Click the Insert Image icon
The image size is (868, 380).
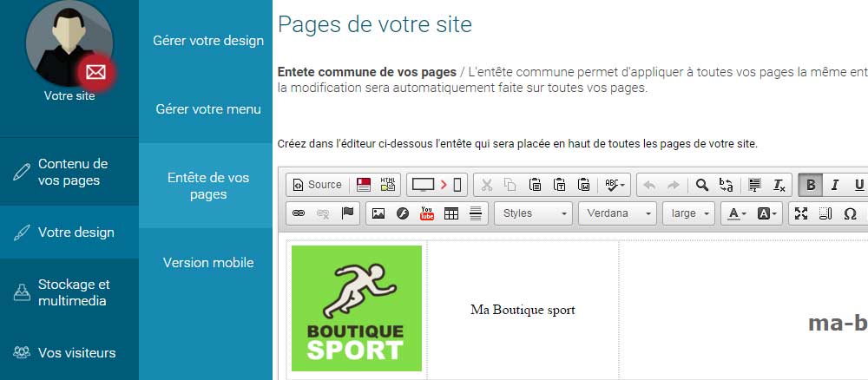378,213
